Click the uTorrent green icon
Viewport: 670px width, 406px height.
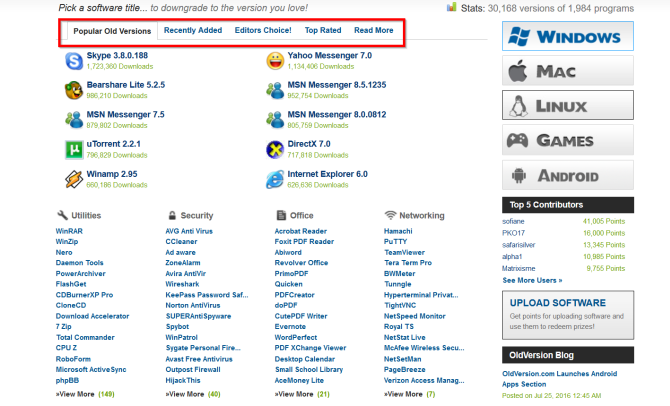pos(74,150)
